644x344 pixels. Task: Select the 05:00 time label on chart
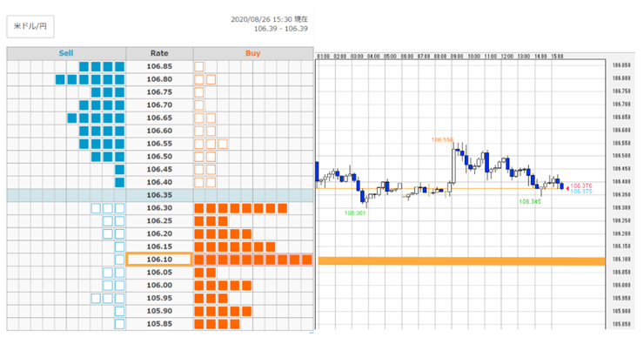point(390,57)
